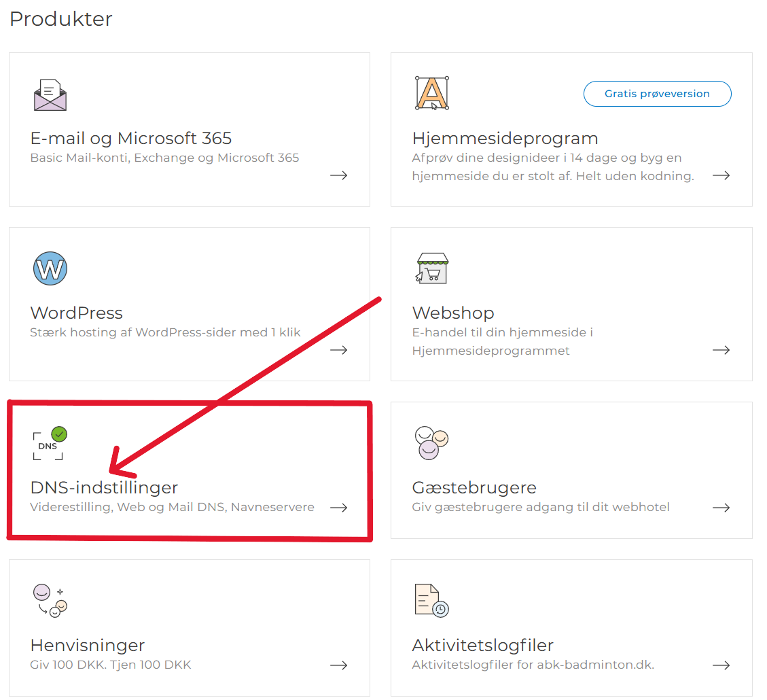Click the Gæstebrugere smiley faces icon
The width and height of the screenshot is (767, 700).
[431, 442]
